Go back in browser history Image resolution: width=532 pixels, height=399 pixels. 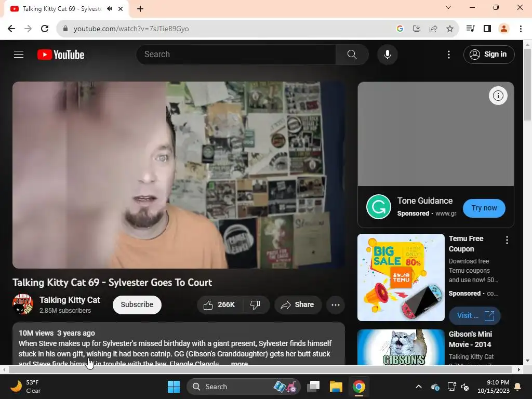(11, 29)
